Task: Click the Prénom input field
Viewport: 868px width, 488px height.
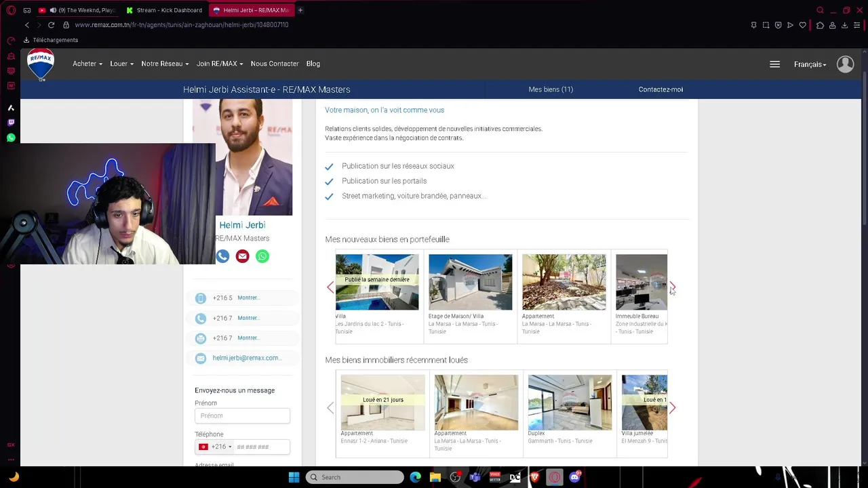Action: point(242,415)
